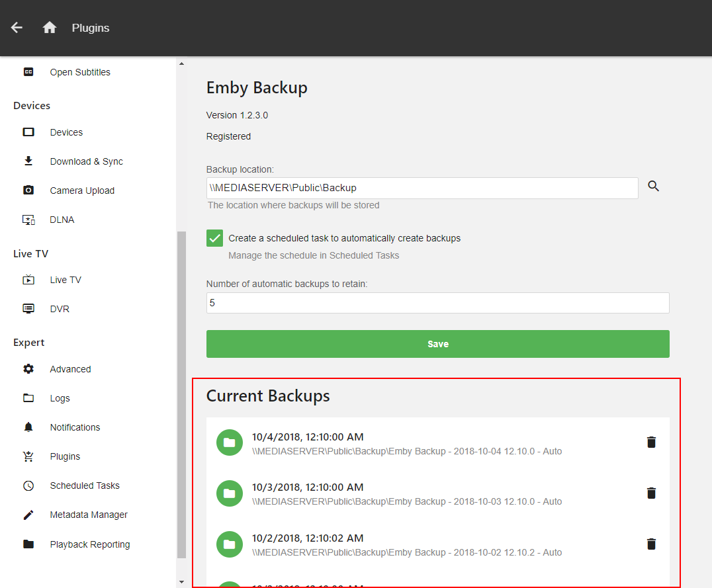Navigate to Live TV settings
Image resolution: width=712 pixels, height=588 pixels.
66,280
